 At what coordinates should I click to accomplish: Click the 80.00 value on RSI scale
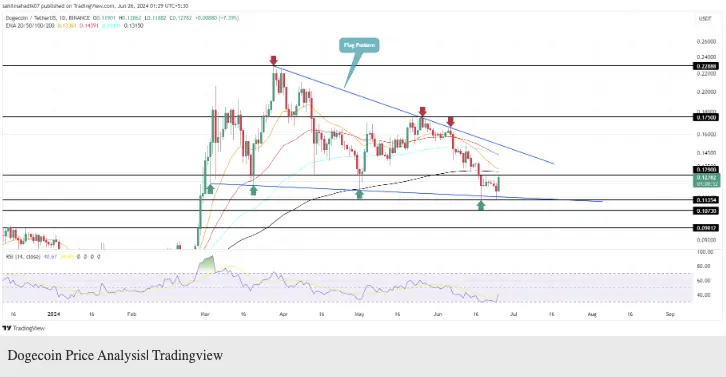pos(705,266)
